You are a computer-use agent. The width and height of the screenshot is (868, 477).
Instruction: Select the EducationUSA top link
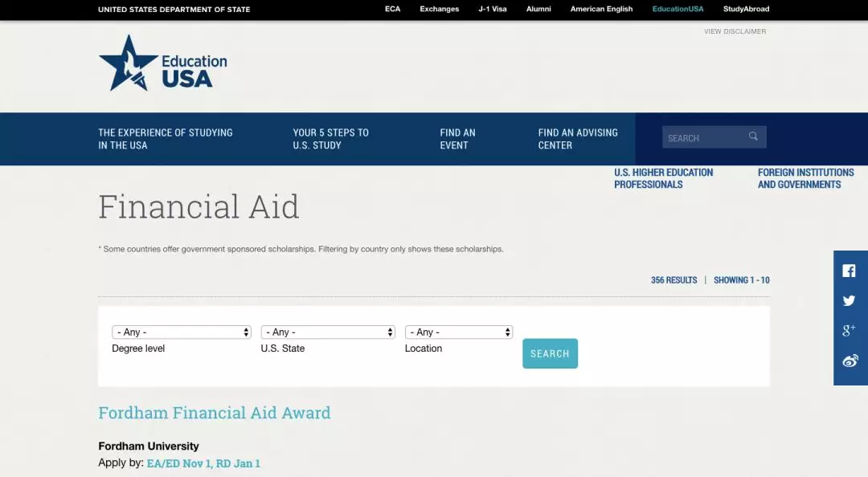(x=678, y=9)
